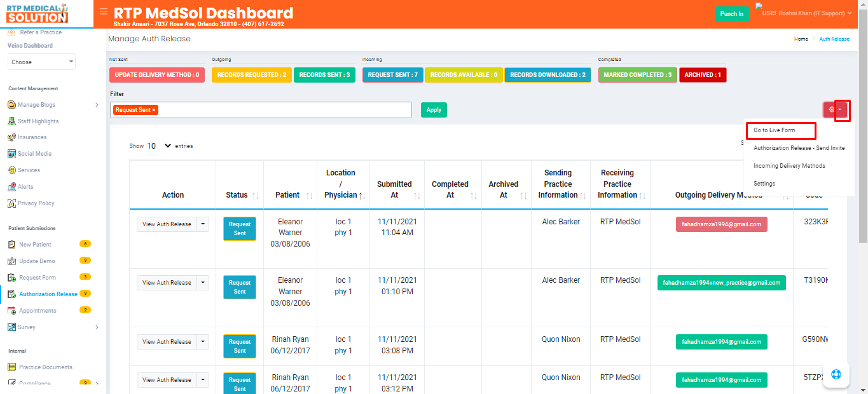Filter by Records Downloaded status
Viewport: 868px width, 394px height.
548,75
